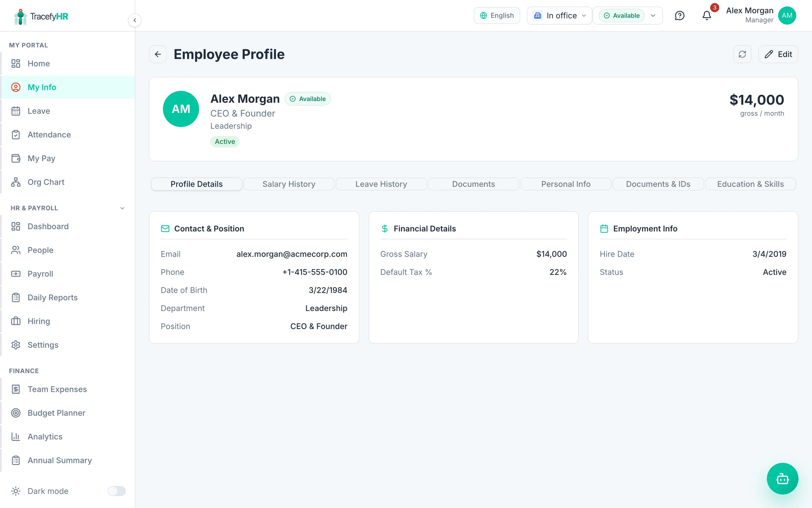This screenshot has height=508, width=812.
Task: Open Attendance in the sidebar
Action: coord(68,135)
